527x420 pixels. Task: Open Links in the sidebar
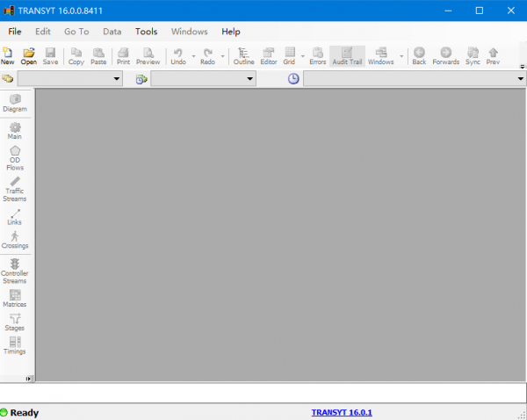coord(15,217)
